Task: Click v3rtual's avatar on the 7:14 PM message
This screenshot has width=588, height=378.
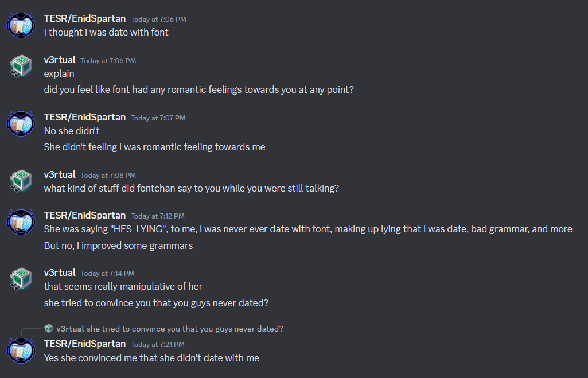Action: click(21, 279)
